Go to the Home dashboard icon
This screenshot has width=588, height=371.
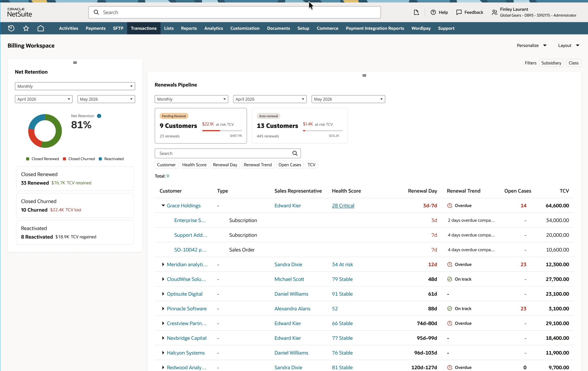pyautogui.click(x=41, y=28)
